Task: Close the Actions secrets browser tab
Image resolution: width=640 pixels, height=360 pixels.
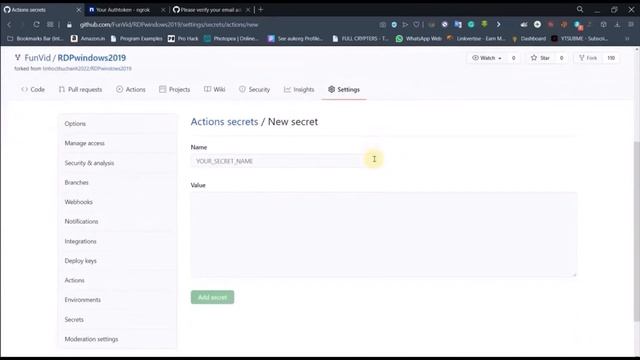Action: click(x=79, y=9)
